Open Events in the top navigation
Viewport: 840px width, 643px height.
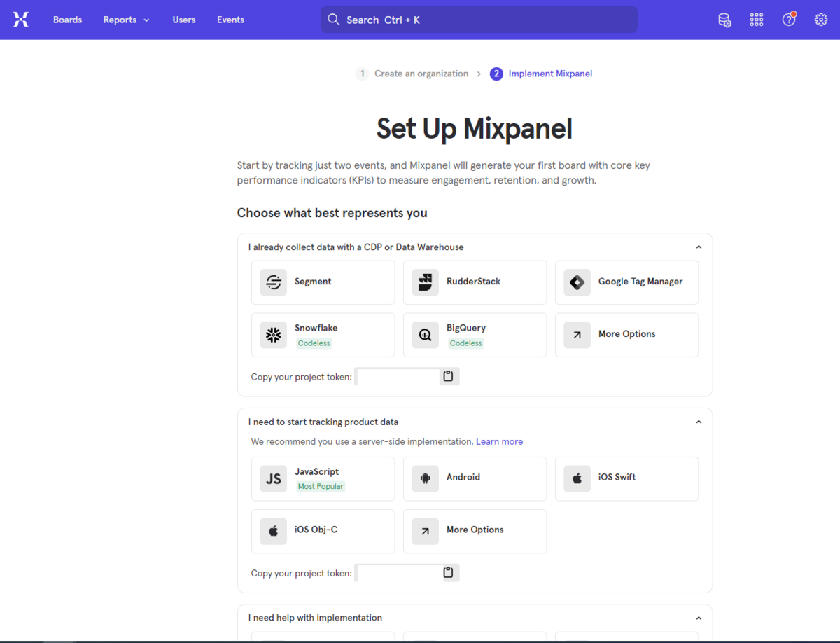coord(230,20)
